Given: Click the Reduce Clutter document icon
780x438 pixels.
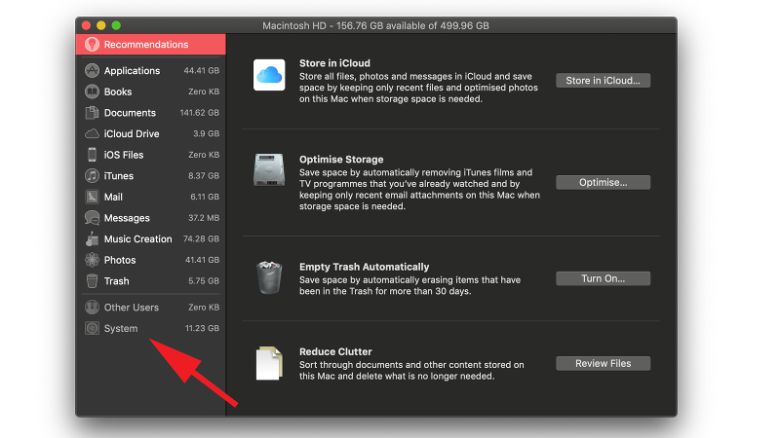Looking at the screenshot, I should coord(270,362).
